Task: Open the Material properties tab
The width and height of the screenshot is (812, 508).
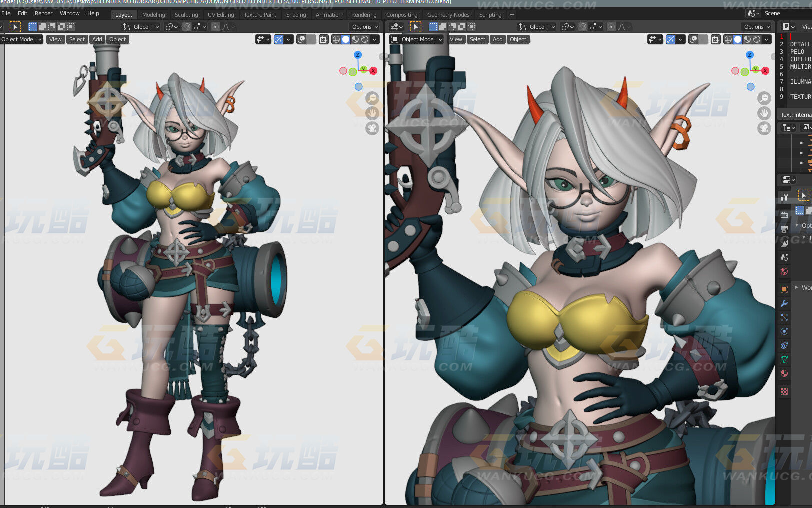Action: tap(784, 373)
